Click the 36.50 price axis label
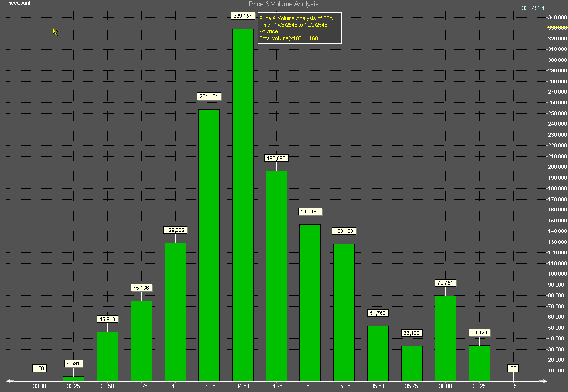The image size is (568, 392). point(513,386)
